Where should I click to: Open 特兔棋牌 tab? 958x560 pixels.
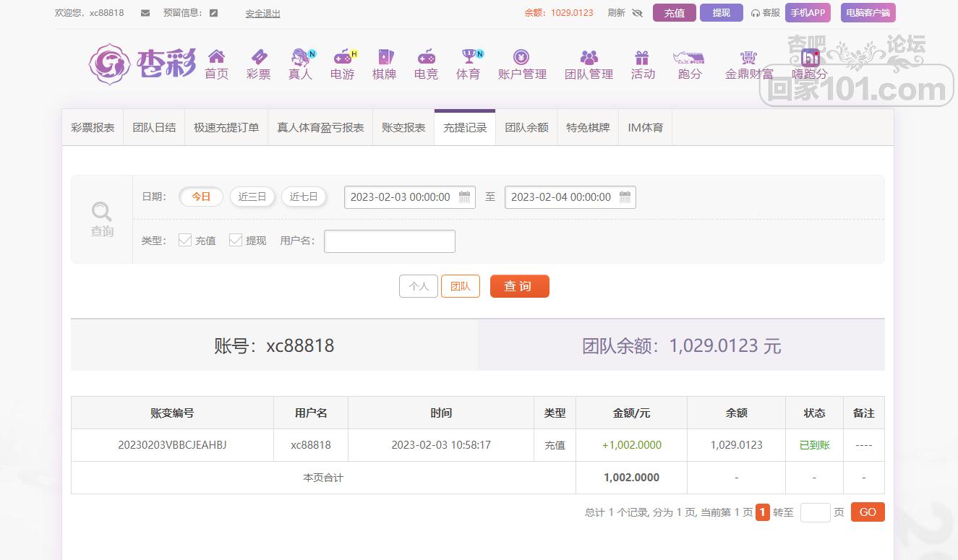pyautogui.click(x=588, y=128)
